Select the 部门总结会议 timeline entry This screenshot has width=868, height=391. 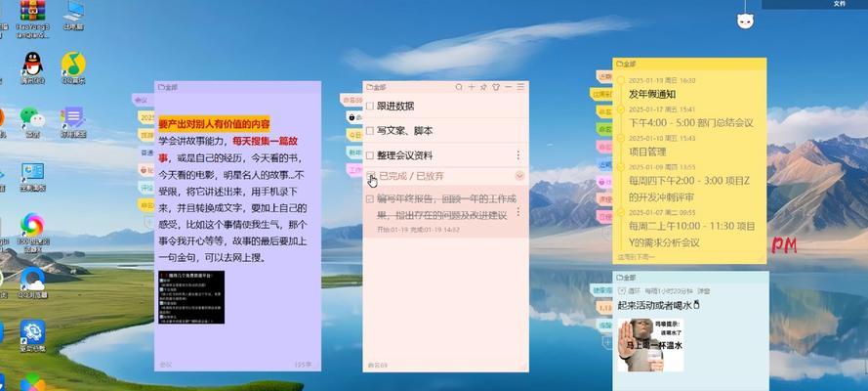tap(691, 123)
